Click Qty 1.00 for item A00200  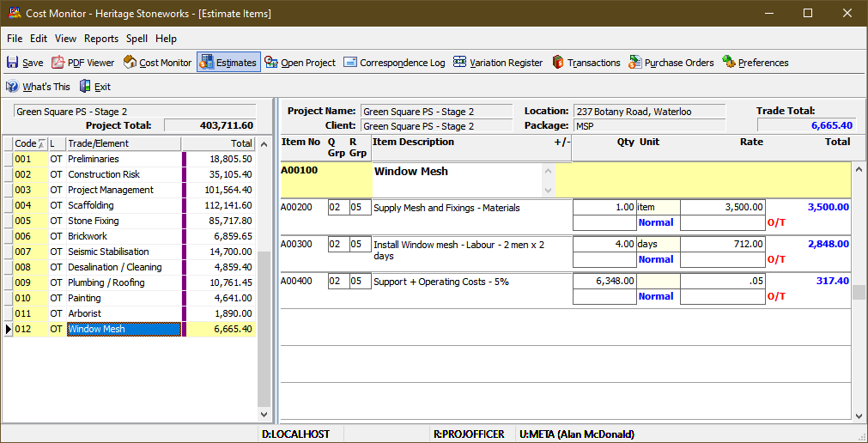point(604,208)
